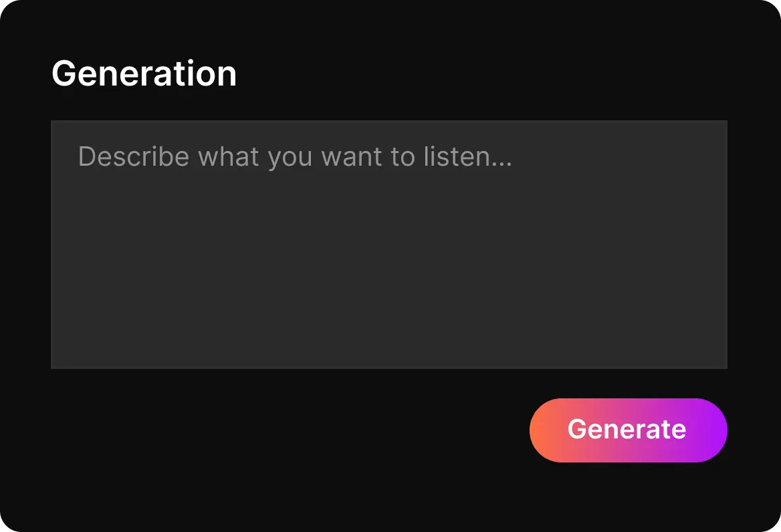The width and height of the screenshot is (781, 532).
Task: Focus the description text area
Action: (388, 244)
